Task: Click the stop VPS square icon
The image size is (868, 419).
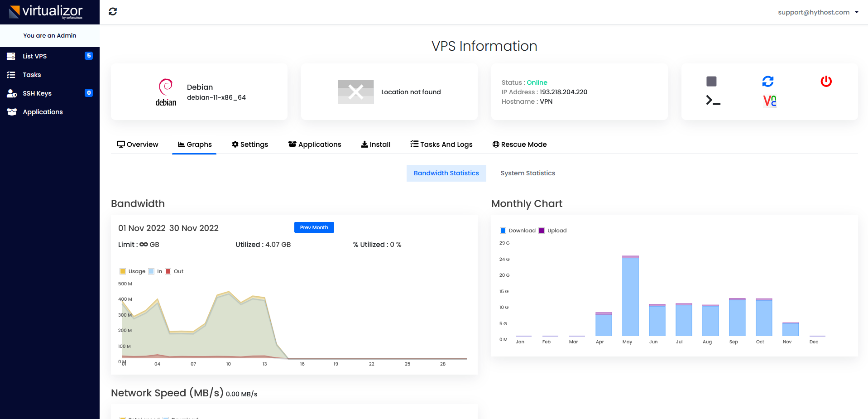Action: pyautogui.click(x=711, y=82)
